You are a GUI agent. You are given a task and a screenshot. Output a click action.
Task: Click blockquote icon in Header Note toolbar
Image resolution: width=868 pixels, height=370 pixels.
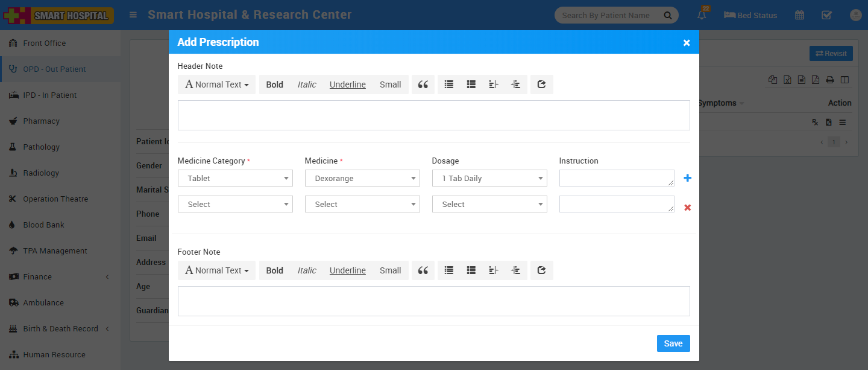click(x=423, y=85)
